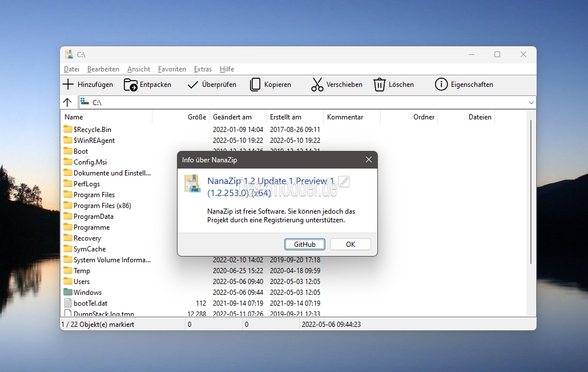Click the C:\ address path field
Image resolution: width=588 pixels, height=372 pixels.
308,102
